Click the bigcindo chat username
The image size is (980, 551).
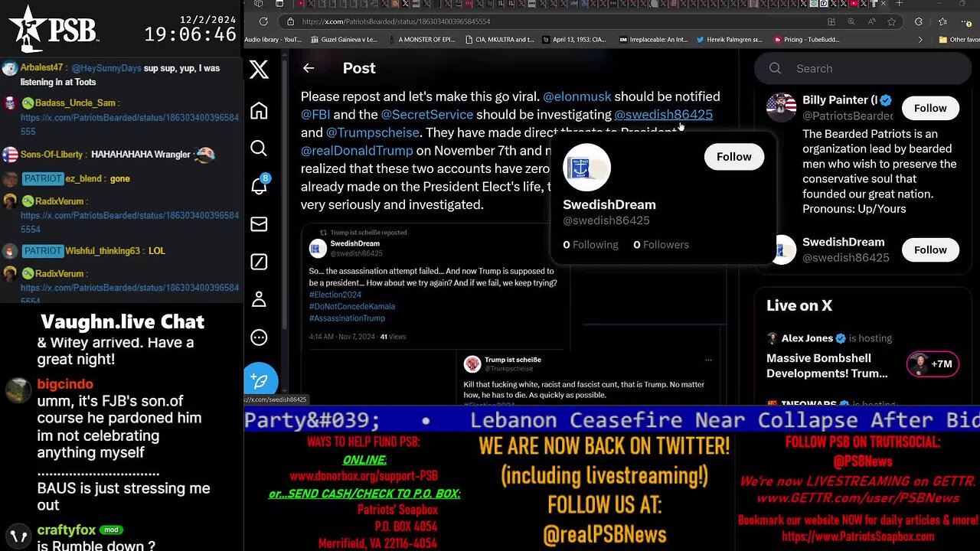tap(65, 384)
